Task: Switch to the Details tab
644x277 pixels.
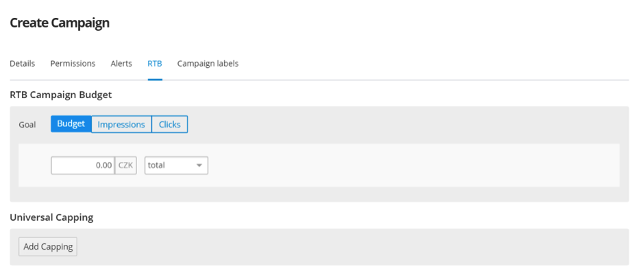Action: (22, 64)
